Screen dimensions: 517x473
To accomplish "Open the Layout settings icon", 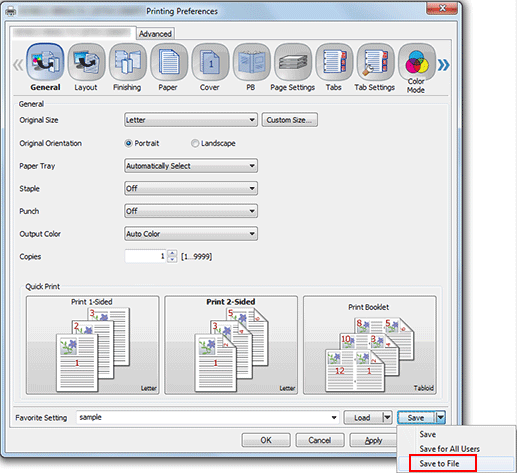I will click(x=86, y=62).
